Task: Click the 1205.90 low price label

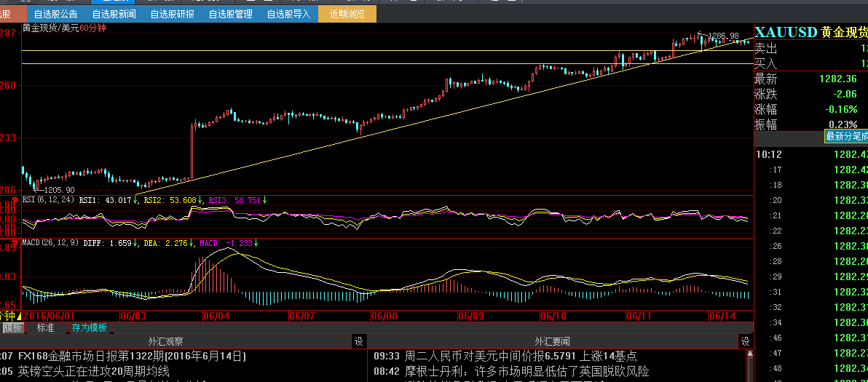Action: coord(60,188)
